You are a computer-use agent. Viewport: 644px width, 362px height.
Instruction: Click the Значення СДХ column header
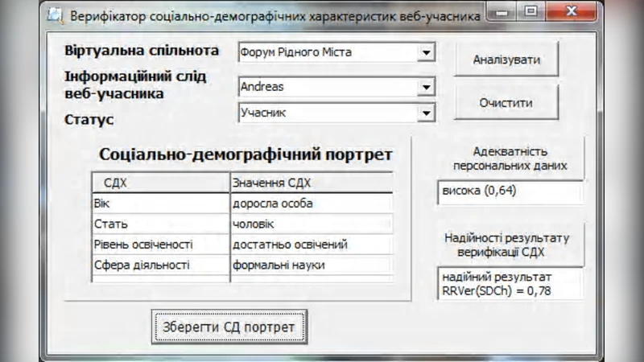[312, 183]
